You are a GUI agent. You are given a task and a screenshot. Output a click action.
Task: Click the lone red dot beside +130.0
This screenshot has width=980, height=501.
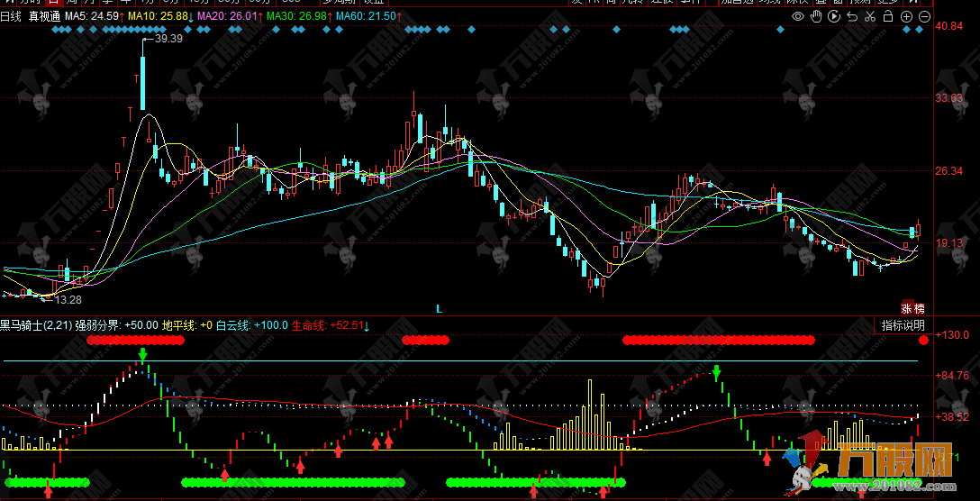[x=924, y=341]
